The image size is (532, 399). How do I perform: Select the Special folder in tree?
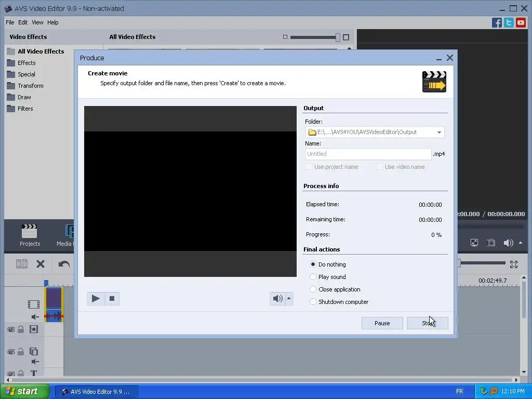pos(21,74)
